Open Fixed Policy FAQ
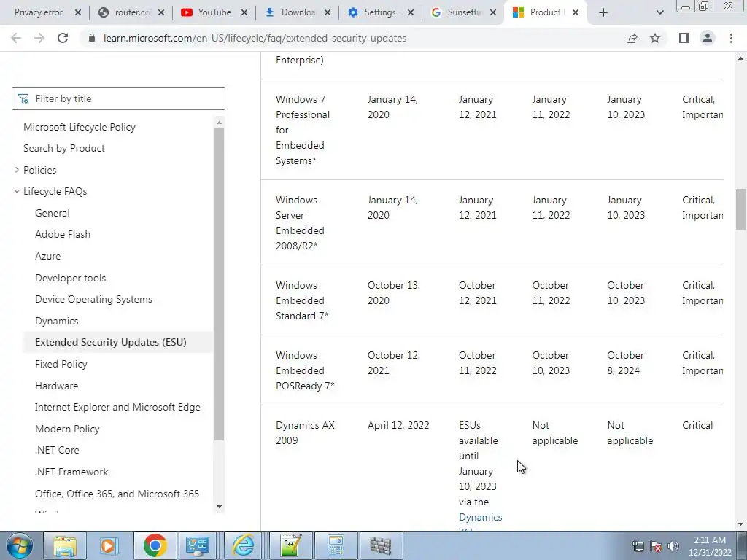The width and height of the screenshot is (747, 560). tap(61, 365)
